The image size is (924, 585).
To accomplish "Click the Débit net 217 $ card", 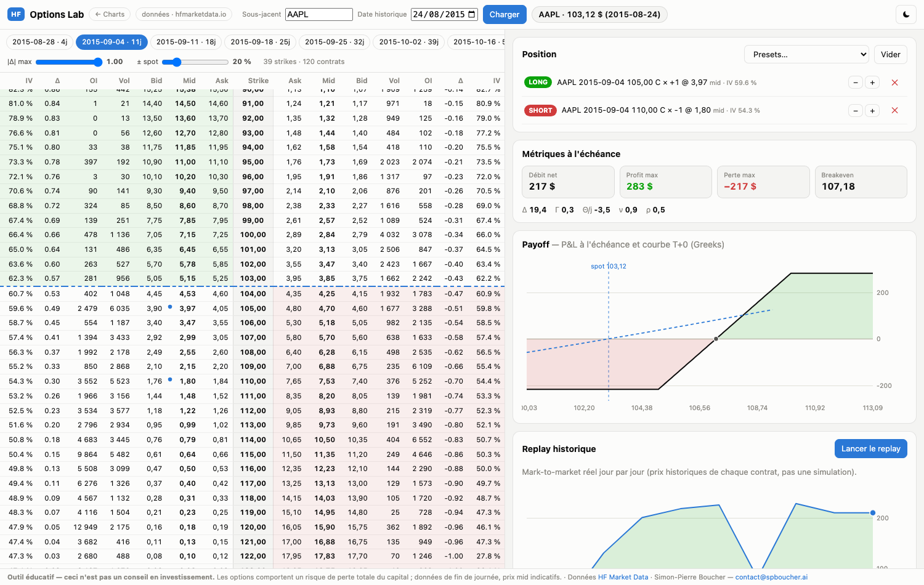I will point(568,182).
